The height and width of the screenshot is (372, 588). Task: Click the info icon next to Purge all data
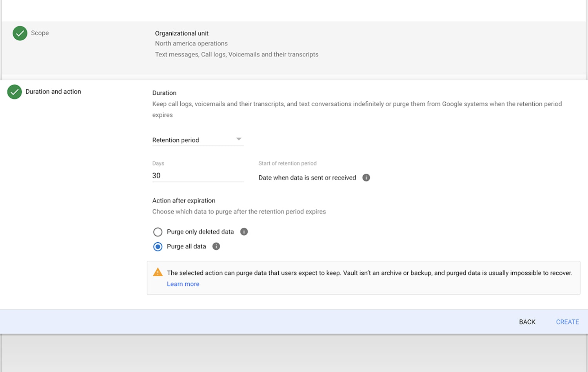216,246
